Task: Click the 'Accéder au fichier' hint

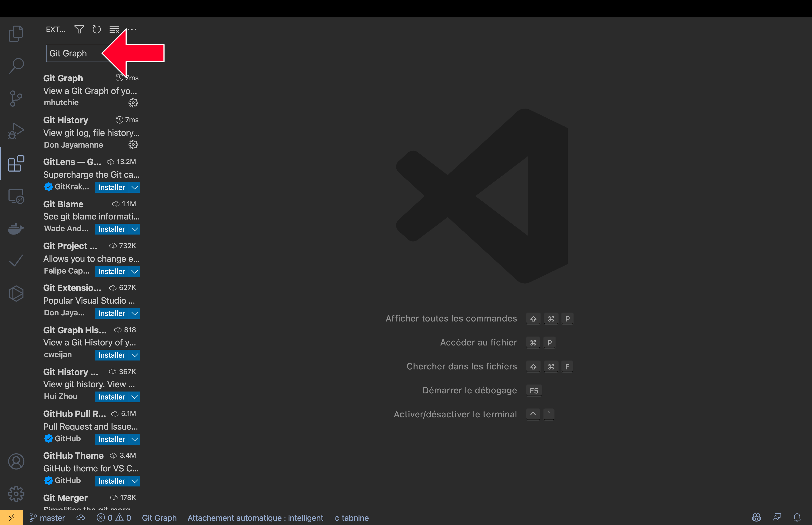Action: tap(478, 342)
